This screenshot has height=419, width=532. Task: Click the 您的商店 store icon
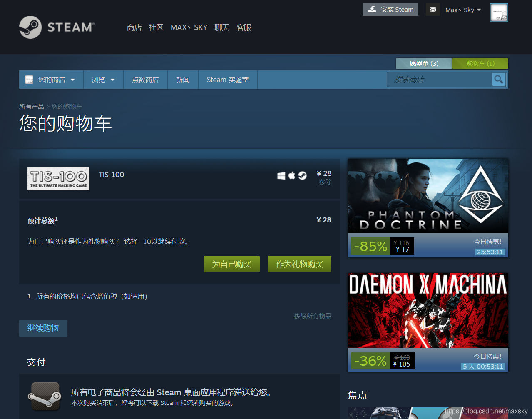(29, 80)
